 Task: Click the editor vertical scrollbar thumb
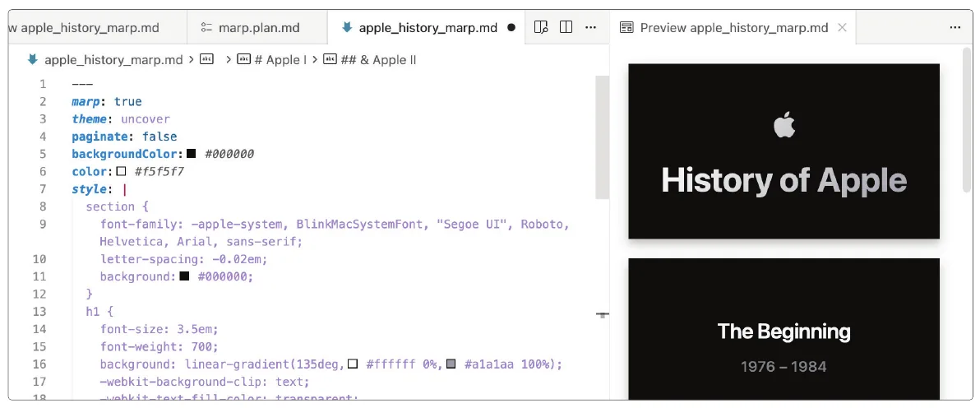tap(602, 137)
